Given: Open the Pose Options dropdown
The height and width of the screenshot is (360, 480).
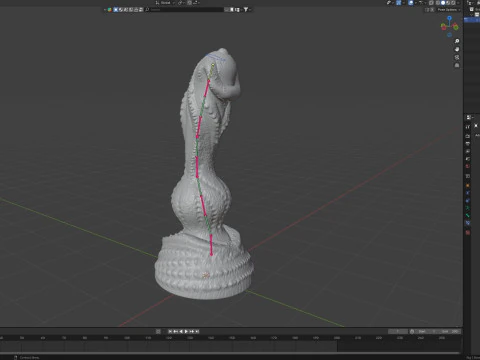Looking at the screenshot, I should pos(449,10).
